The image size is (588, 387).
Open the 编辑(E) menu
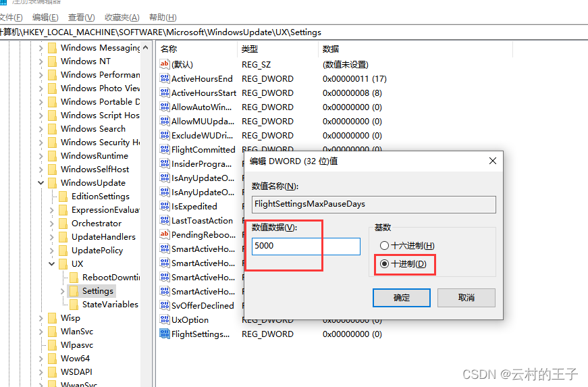pyautogui.click(x=45, y=18)
